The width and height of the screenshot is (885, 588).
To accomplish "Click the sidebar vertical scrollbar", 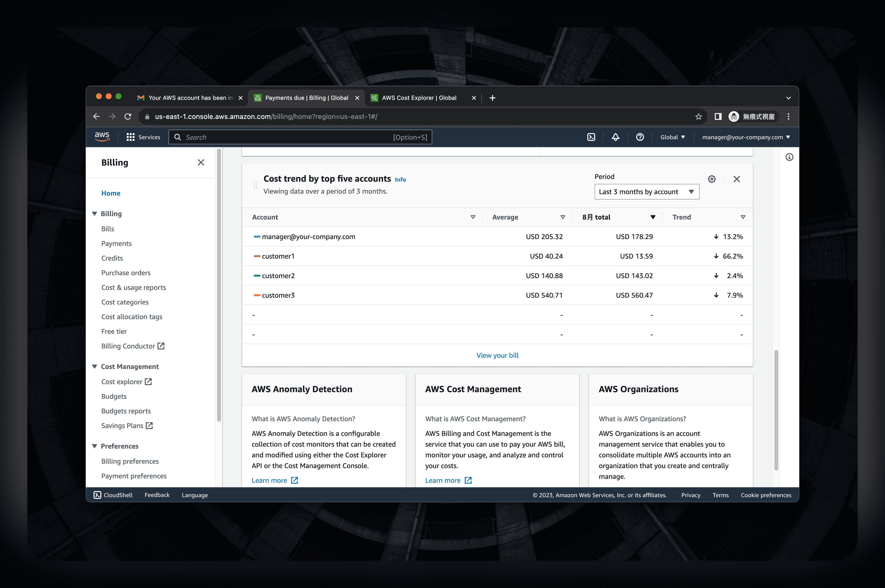I will point(219,285).
